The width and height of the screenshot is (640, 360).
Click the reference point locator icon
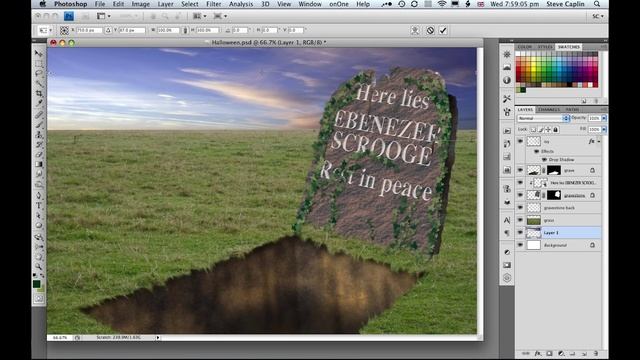(64, 30)
